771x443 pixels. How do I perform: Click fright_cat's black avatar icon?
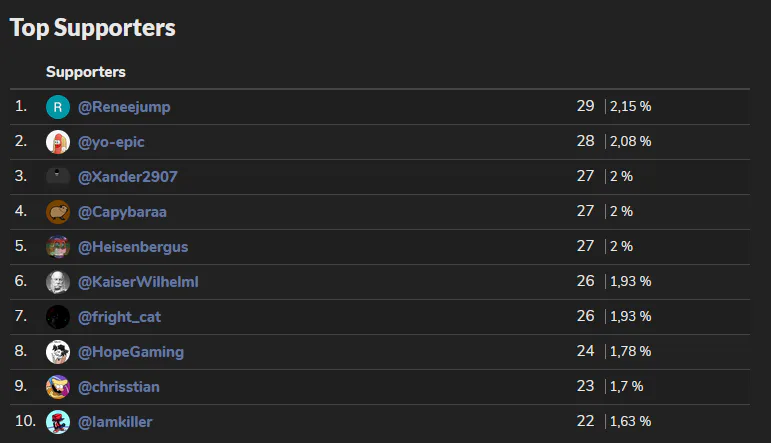(58, 317)
